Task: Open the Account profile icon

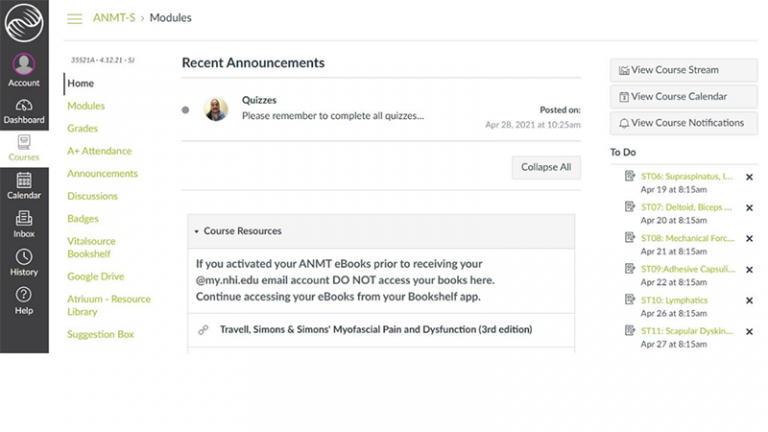Action: (x=24, y=65)
